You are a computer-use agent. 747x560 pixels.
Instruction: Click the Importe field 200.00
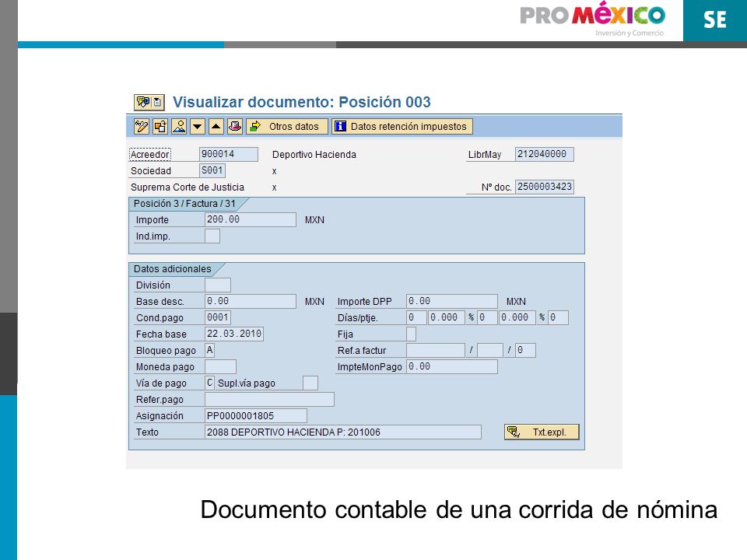tap(251, 219)
